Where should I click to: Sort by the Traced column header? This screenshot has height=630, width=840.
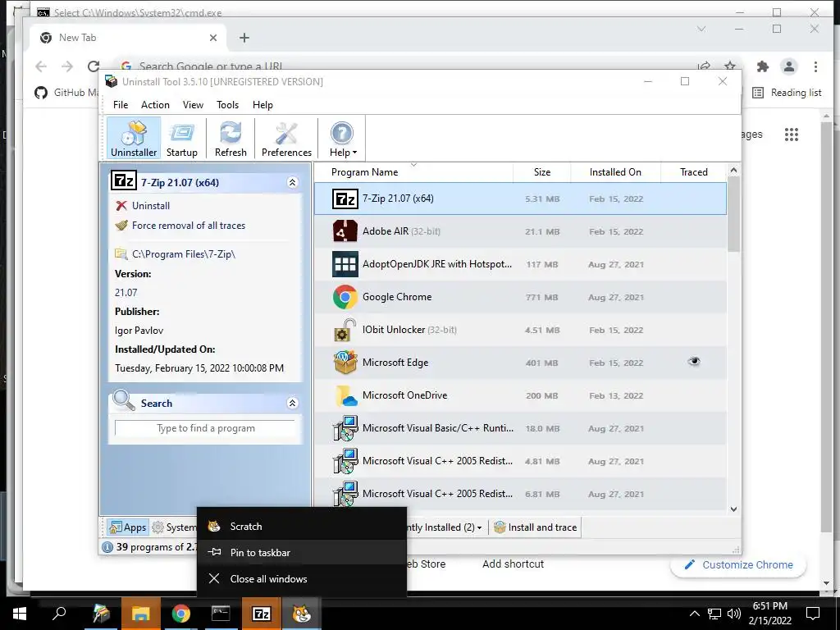(694, 172)
